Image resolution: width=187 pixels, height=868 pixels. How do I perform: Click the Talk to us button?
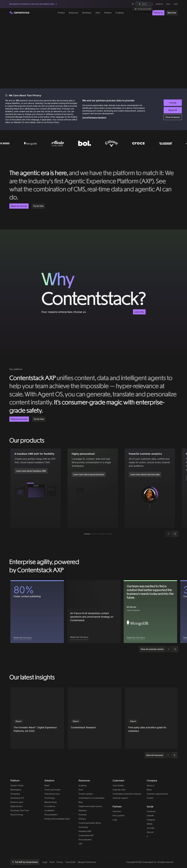tap(158, 13)
